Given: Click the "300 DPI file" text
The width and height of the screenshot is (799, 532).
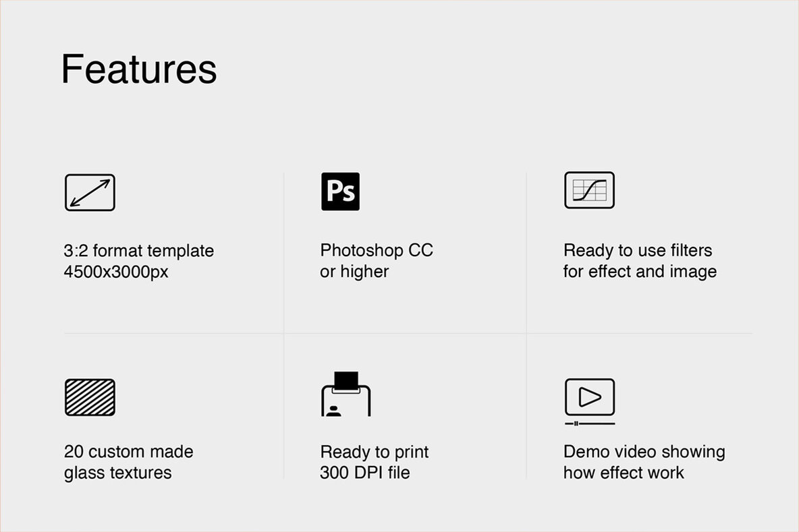Looking at the screenshot, I should click(x=365, y=473).
